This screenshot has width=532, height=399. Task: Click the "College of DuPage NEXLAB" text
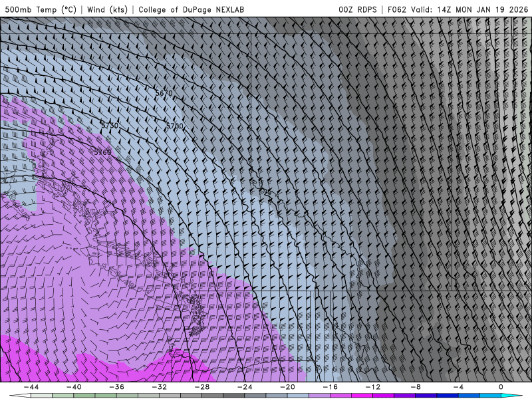[191, 9]
